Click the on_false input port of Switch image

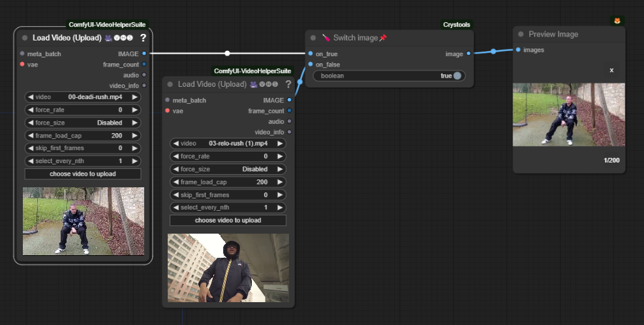point(311,64)
